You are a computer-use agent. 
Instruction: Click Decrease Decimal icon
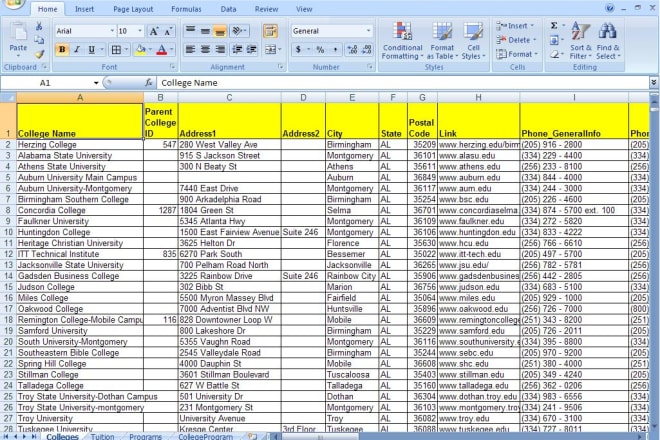pos(367,50)
